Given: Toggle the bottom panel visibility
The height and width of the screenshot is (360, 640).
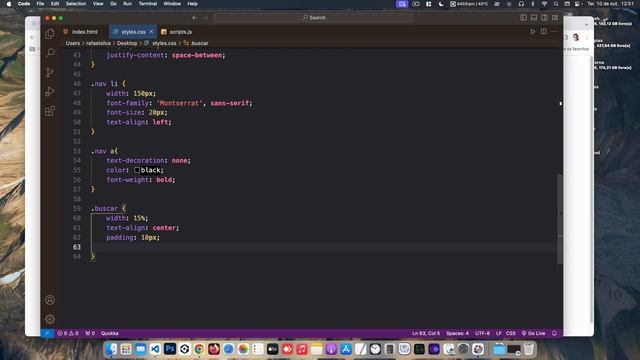Looking at the screenshot, I should 534,18.
